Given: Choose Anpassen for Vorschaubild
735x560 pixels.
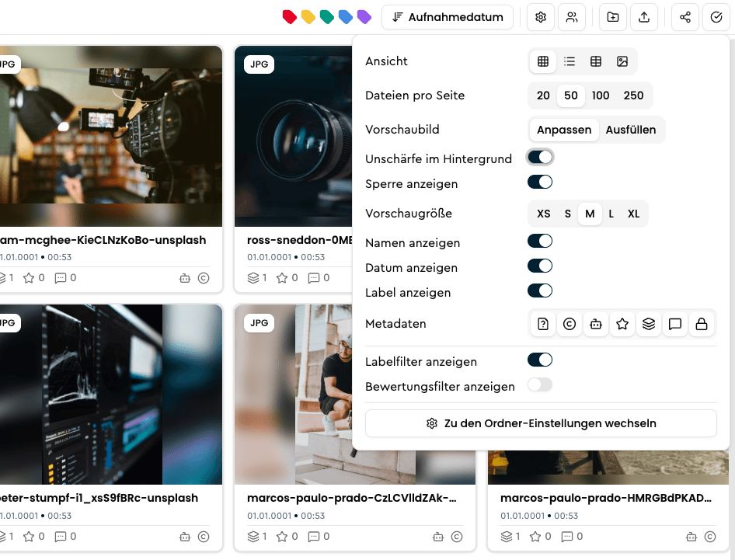Looking at the screenshot, I should [564, 130].
